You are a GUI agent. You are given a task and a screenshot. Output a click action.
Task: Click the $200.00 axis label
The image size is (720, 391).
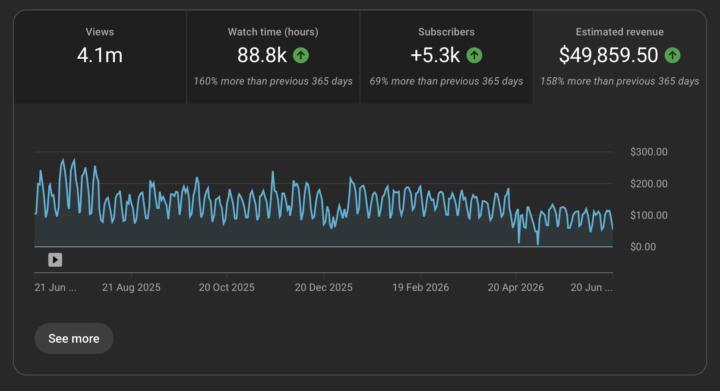649,184
